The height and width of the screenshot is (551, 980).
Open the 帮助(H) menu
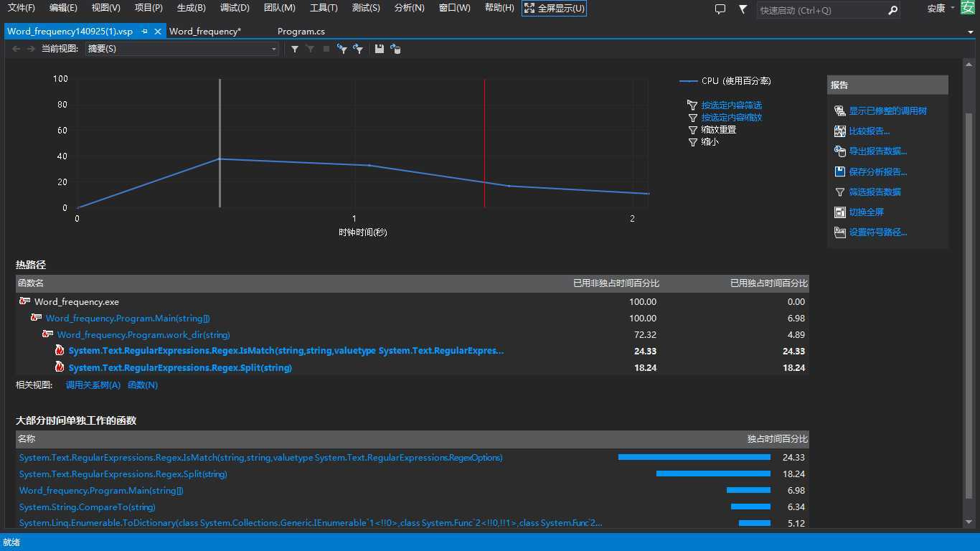coord(499,8)
